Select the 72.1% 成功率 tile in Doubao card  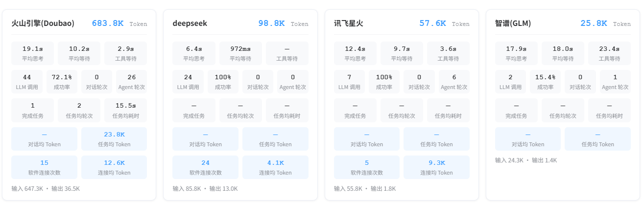point(62,82)
